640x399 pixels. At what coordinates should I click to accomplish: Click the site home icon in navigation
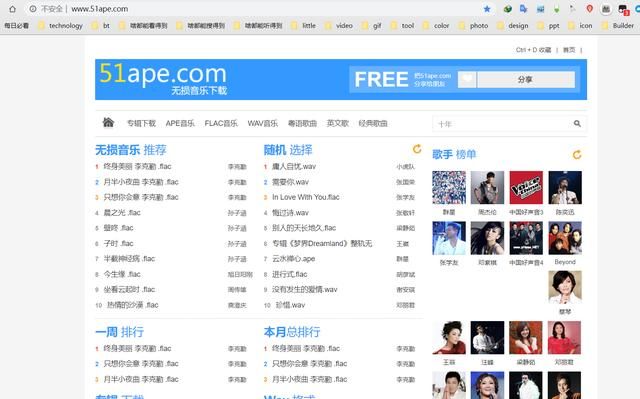click(108, 122)
